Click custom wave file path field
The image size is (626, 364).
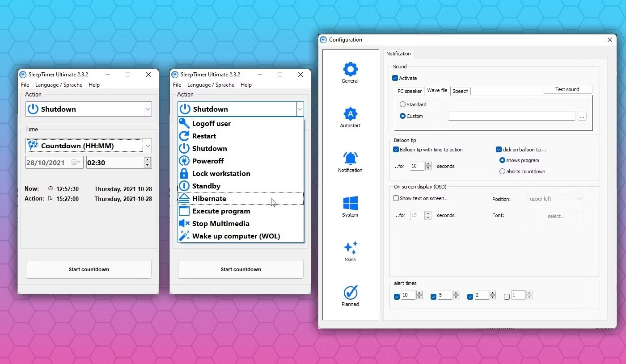click(512, 116)
